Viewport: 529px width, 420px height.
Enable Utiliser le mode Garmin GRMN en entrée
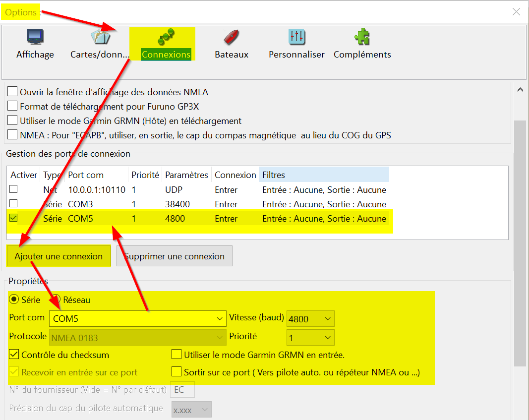point(176,355)
